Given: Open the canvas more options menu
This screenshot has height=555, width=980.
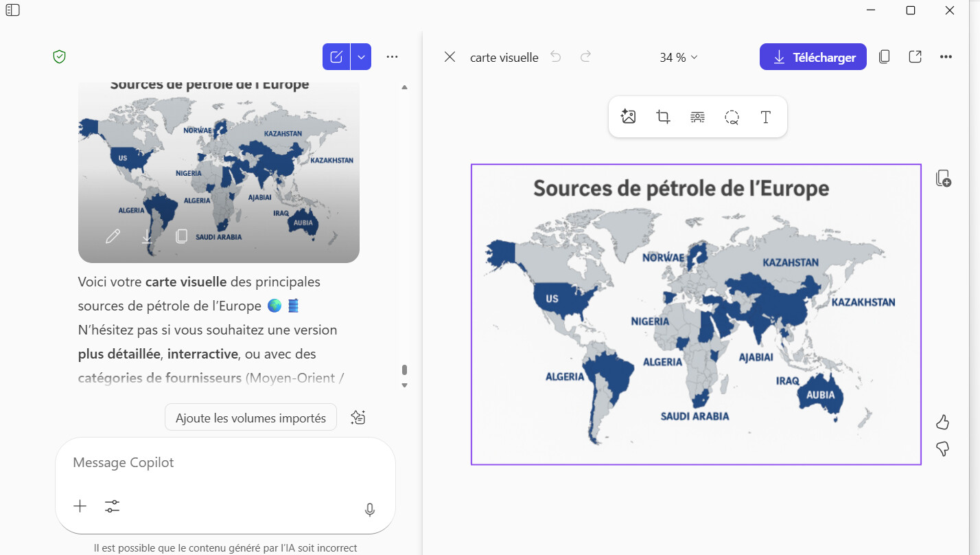Looking at the screenshot, I should (946, 57).
